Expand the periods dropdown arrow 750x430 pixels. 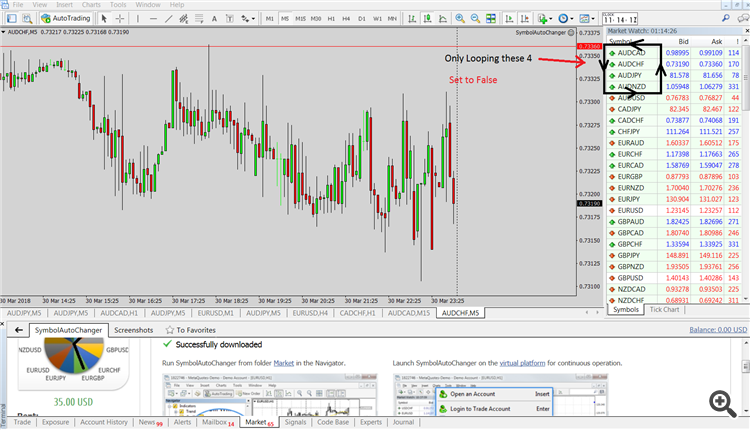coord(572,19)
